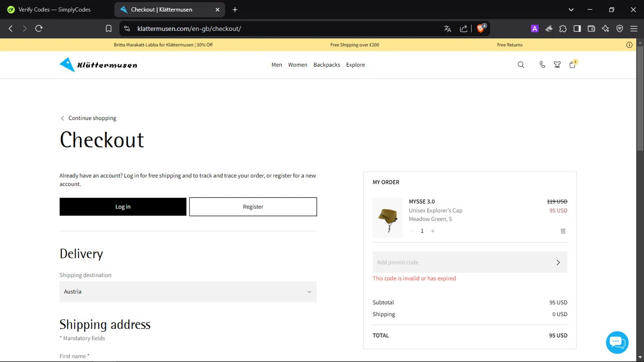644x362 pixels.
Task: Click the TOTAL 95 USD value
Action: [x=558, y=335]
